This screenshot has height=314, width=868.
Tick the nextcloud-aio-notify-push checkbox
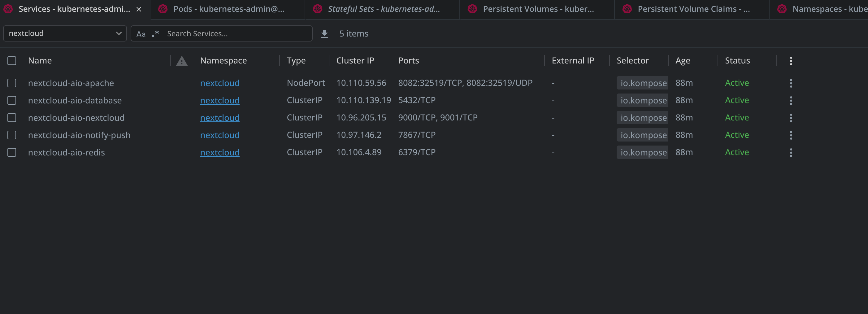(x=12, y=135)
